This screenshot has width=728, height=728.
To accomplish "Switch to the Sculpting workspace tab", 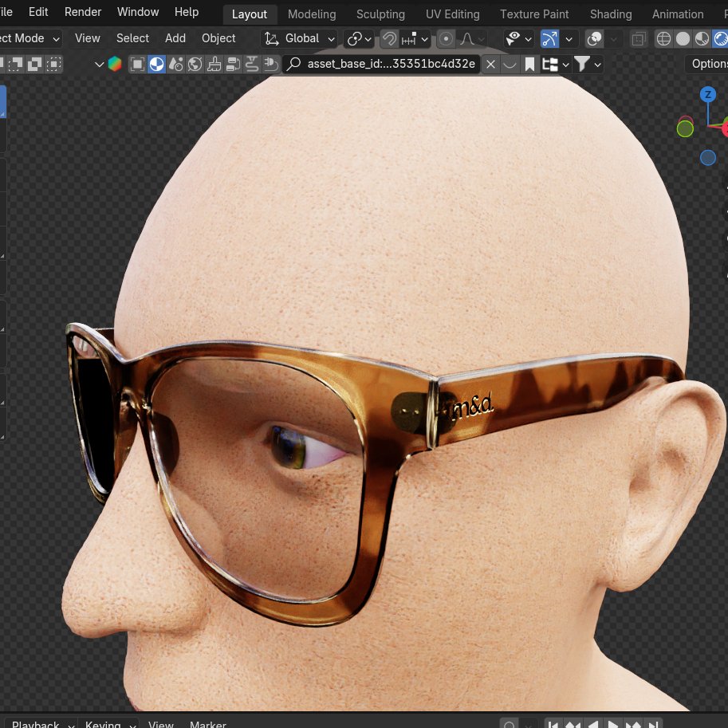I will tap(380, 14).
